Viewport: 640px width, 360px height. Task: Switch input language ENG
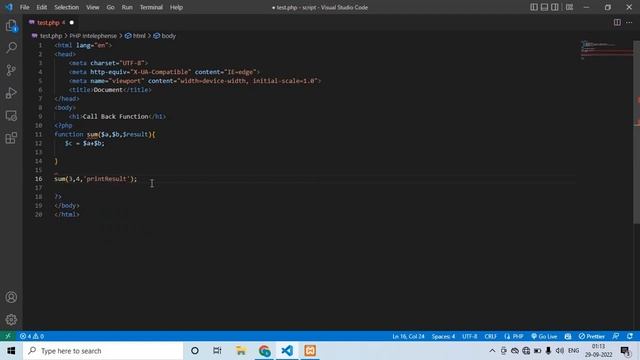[x=573, y=351]
